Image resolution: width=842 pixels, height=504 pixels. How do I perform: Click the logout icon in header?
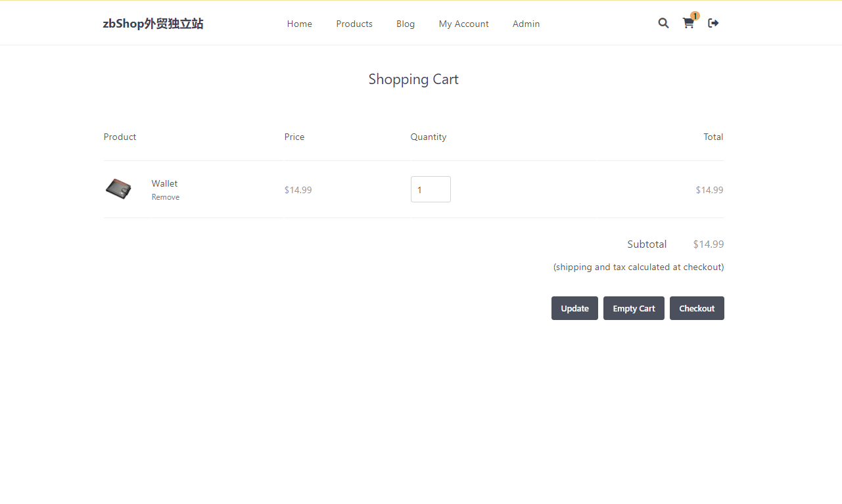pos(713,23)
